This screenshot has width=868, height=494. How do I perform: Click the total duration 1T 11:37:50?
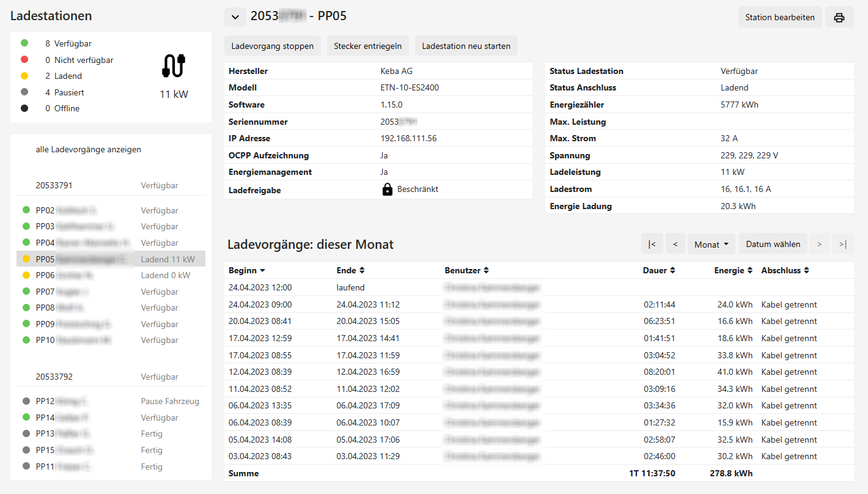(652, 473)
